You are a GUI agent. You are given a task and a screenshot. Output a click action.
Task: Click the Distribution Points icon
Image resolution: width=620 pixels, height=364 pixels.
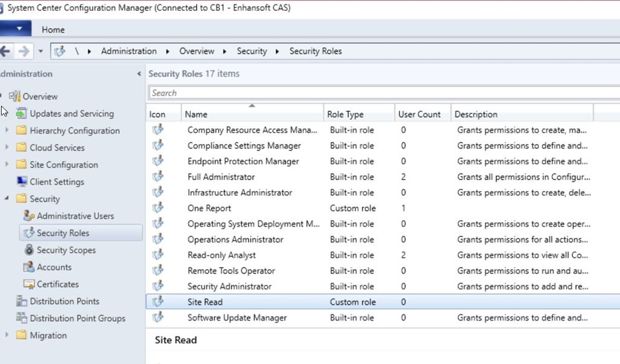pyautogui.click(x=21, y=301)
